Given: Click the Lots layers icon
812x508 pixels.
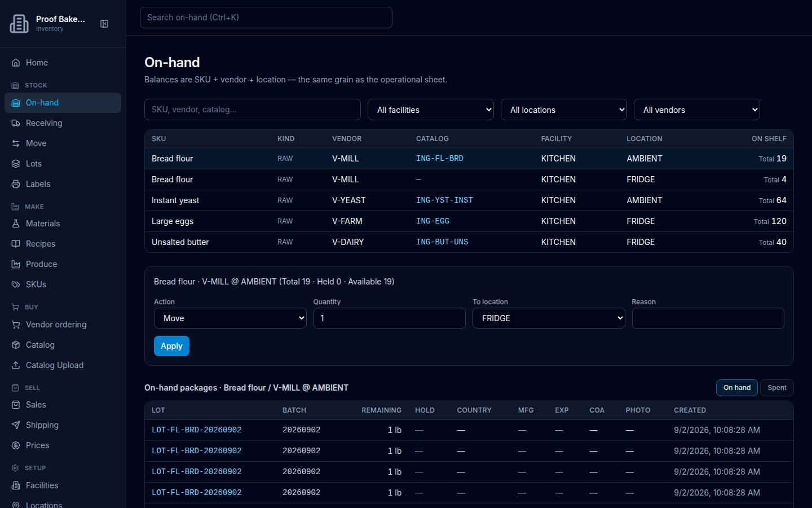Looking at the screenshot, I should click(16, 164).
